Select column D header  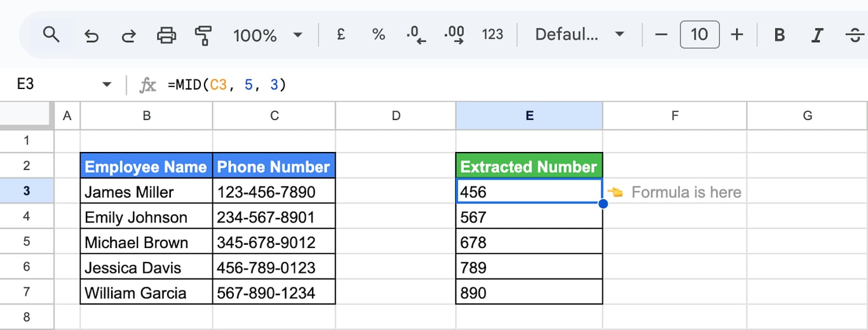coord(396,115)
